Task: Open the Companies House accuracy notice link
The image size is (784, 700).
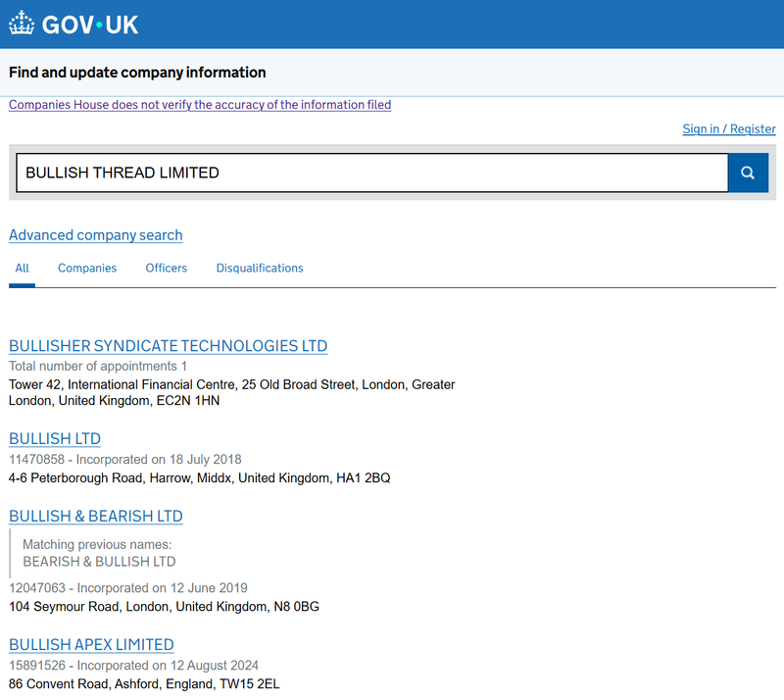Action: click(200, 105)
